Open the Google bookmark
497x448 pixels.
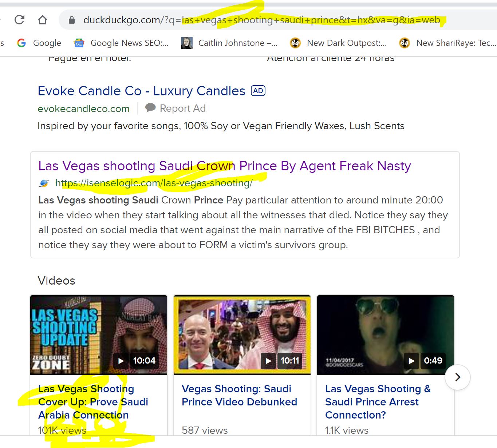point(39,43)
